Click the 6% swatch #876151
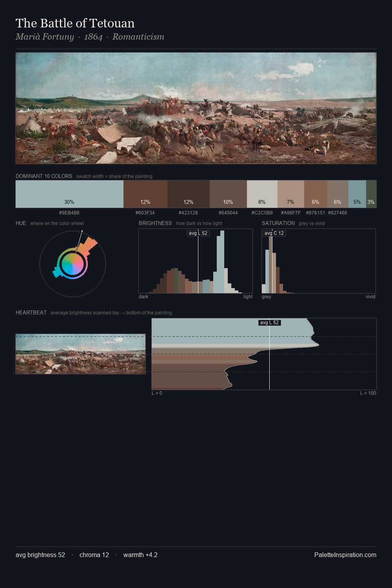Screen dimensions: 392x588 pyautogui.click(x=316, y=194)
